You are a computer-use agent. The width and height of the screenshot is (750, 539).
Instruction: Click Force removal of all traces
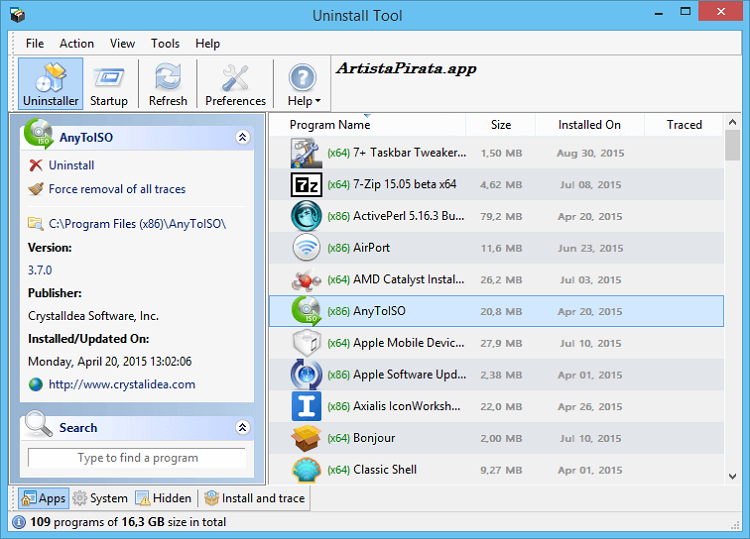[x=116, y=189]
